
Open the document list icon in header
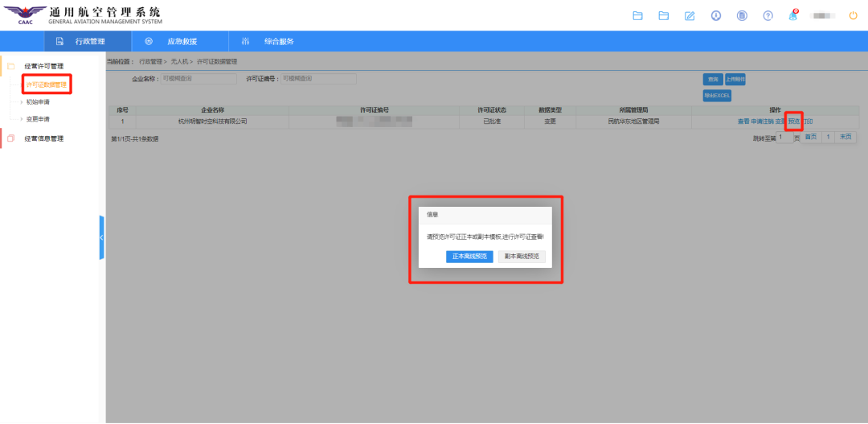tap(742, 15)
